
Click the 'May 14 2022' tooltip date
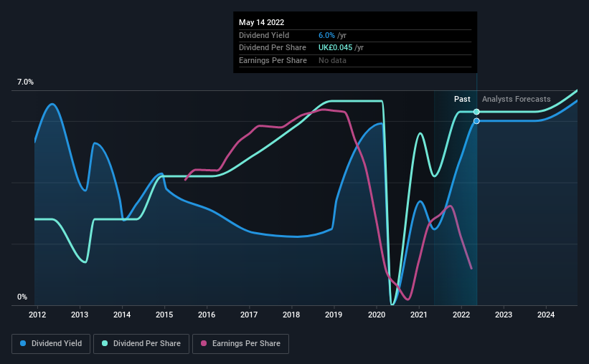coord(261,22)
